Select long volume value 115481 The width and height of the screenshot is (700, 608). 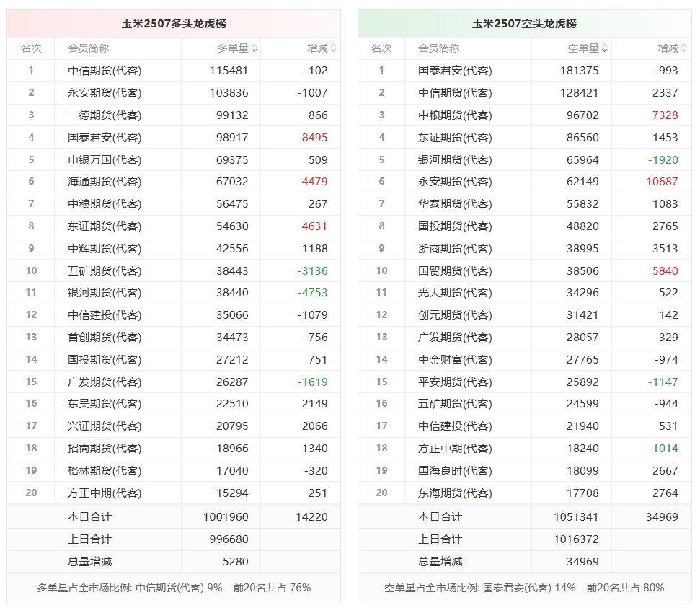229,71
